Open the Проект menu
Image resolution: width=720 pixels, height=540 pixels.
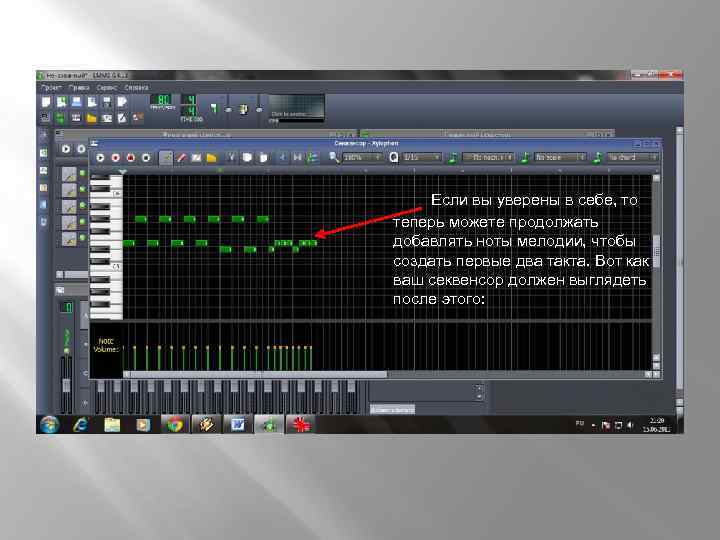[x=51, y=87]
